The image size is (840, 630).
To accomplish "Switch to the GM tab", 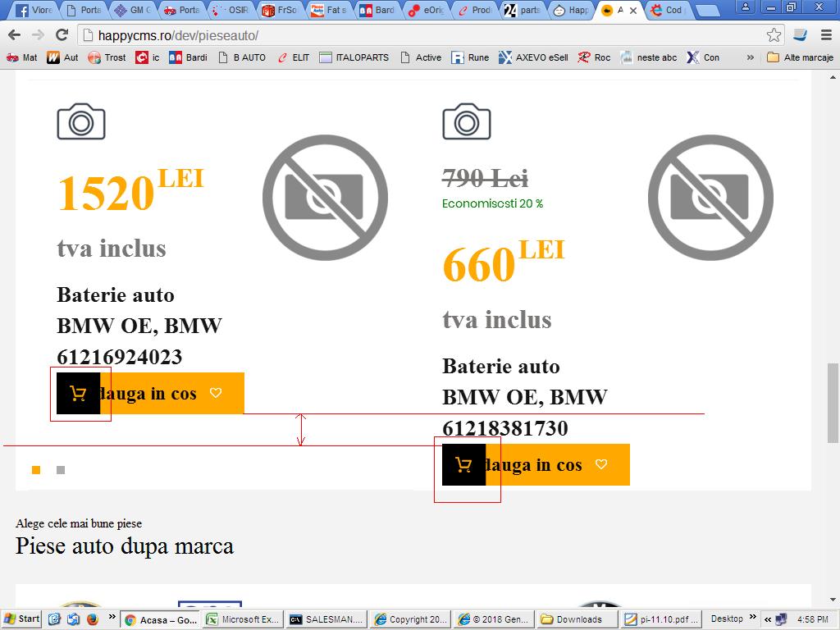I will click(134, 10).
